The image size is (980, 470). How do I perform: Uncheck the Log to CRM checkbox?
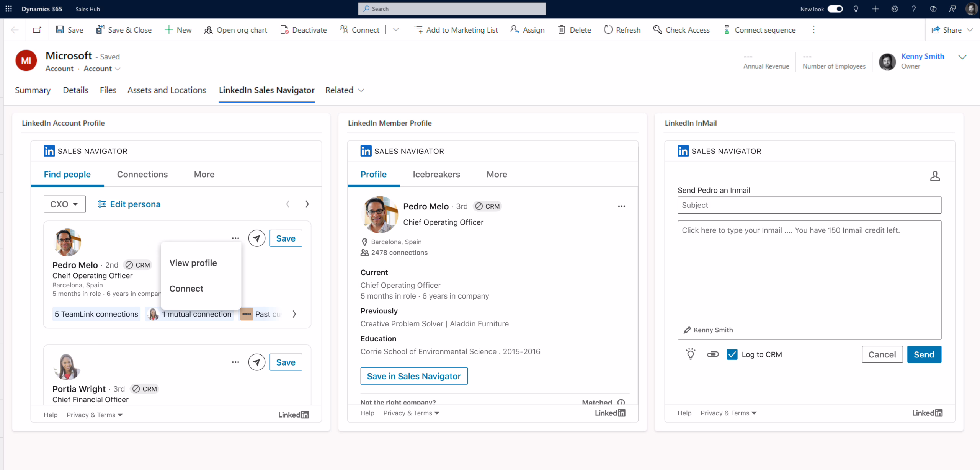click(732, 354)
